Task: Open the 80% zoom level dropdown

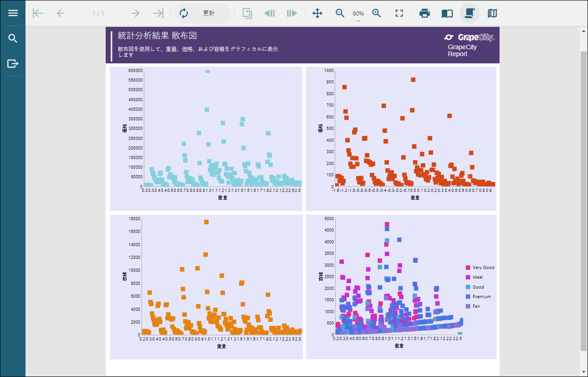Action: (358, 14)
